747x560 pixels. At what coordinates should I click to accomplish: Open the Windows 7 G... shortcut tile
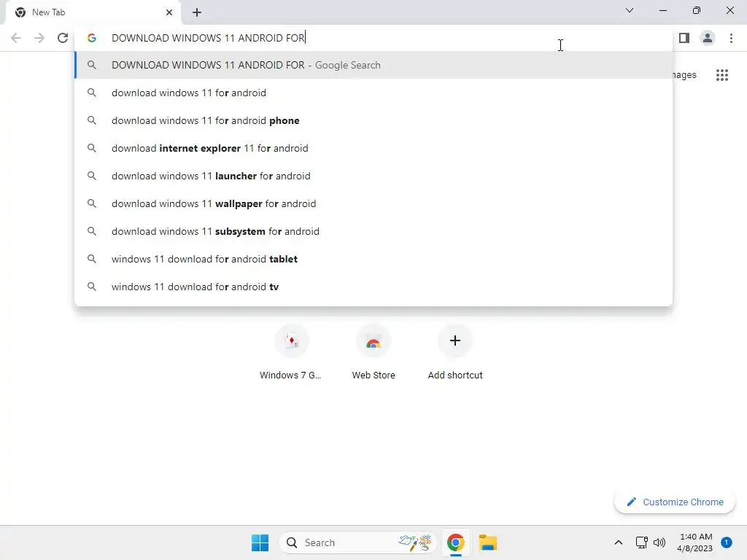pos(291,353)
